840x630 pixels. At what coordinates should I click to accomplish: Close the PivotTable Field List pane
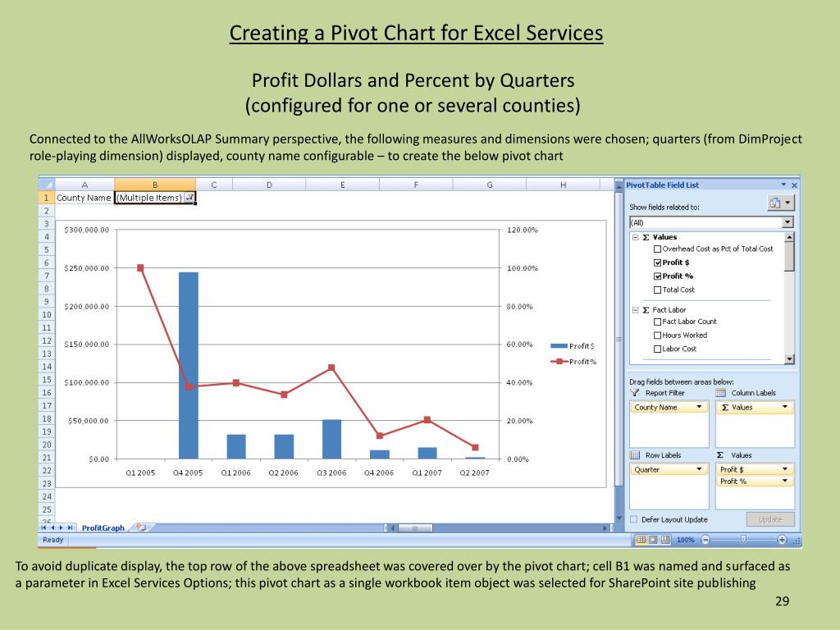[794, 185]
